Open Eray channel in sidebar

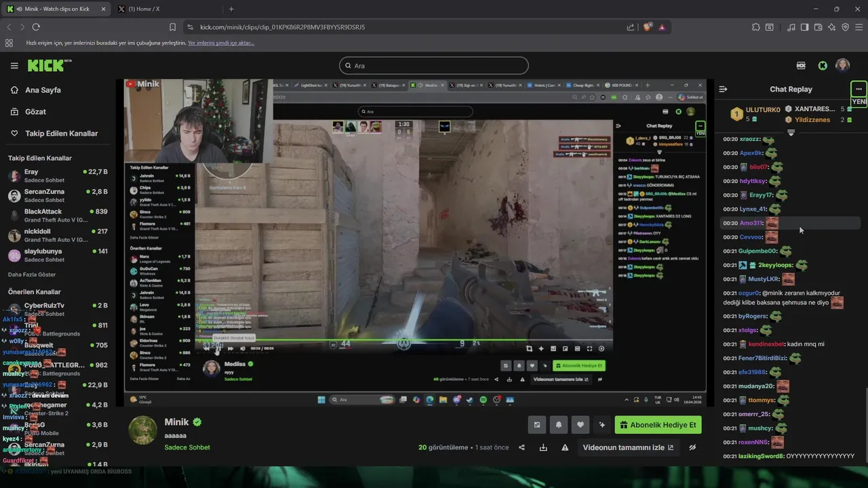tap(58, 176)
